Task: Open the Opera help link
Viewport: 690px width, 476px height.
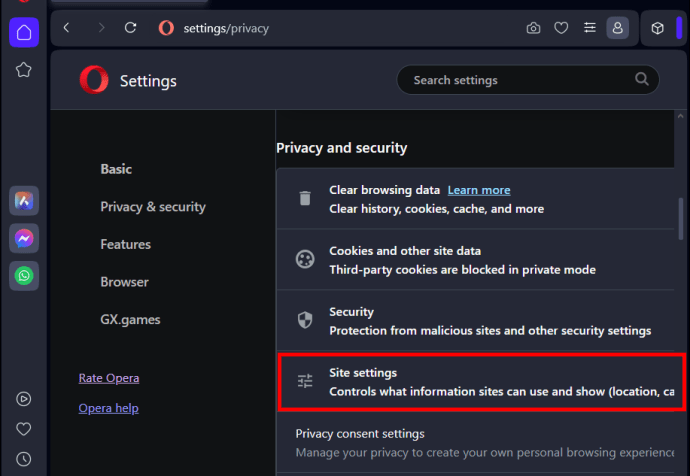Action: 108,408
